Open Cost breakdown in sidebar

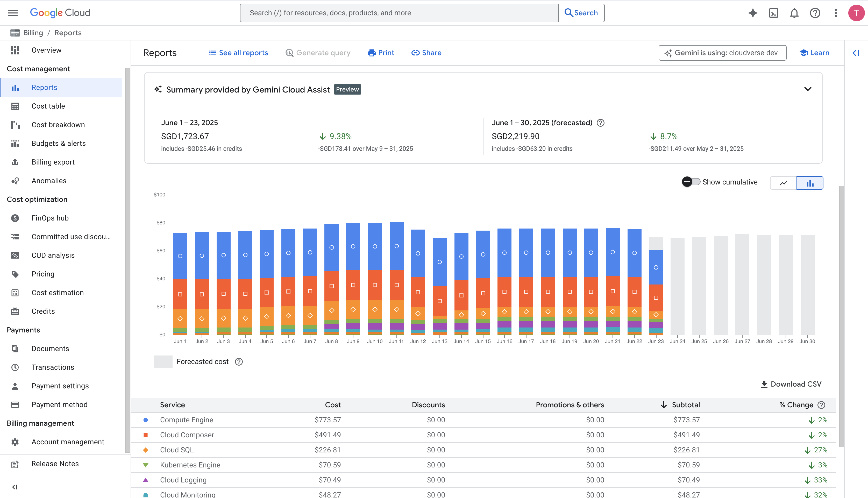tap(58, 125)
